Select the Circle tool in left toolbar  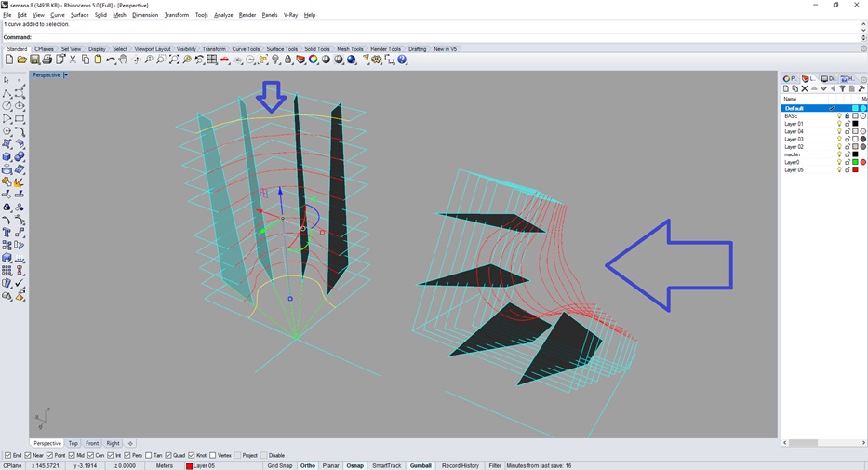[x=7, y=106]
